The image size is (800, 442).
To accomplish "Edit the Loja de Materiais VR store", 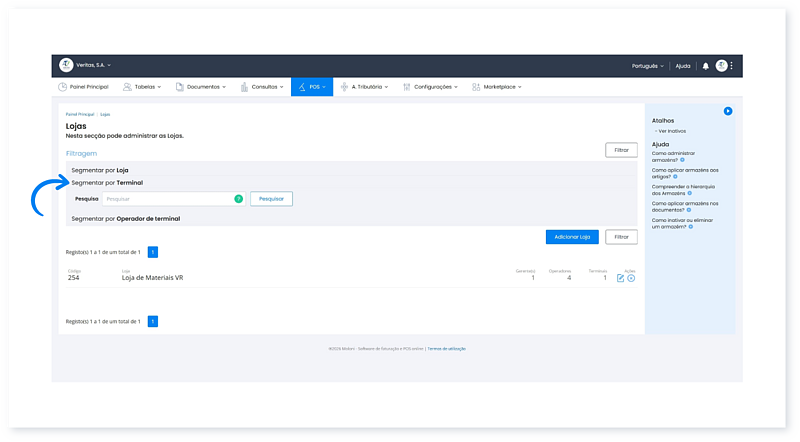I will (620, 278).
